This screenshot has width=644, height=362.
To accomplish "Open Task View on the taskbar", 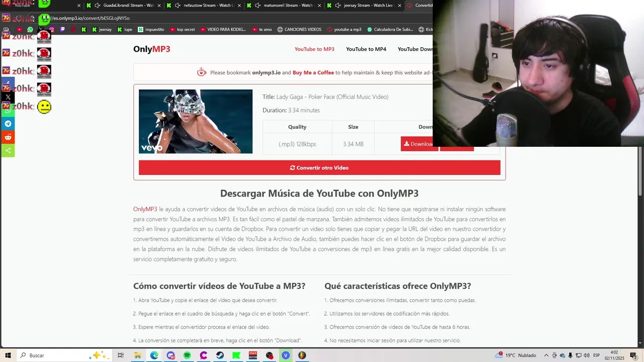I will 121,355.
